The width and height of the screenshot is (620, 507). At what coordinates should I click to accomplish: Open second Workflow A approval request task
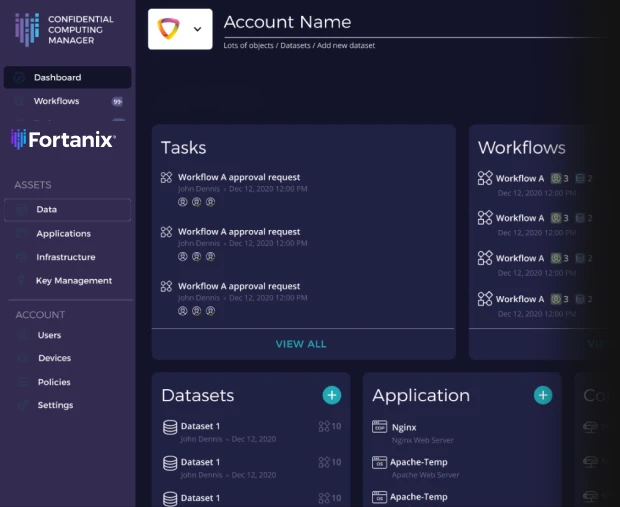point(239,232)
